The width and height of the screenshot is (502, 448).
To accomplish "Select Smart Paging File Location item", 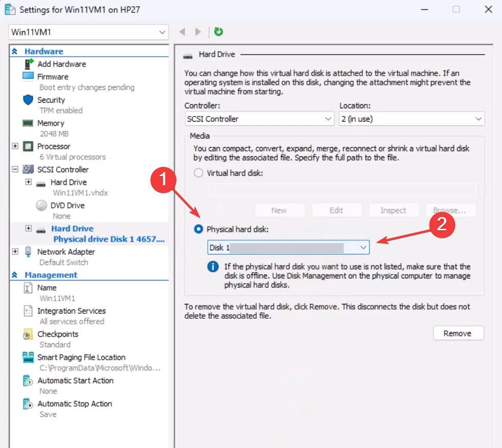I will [x=81, y=358].
